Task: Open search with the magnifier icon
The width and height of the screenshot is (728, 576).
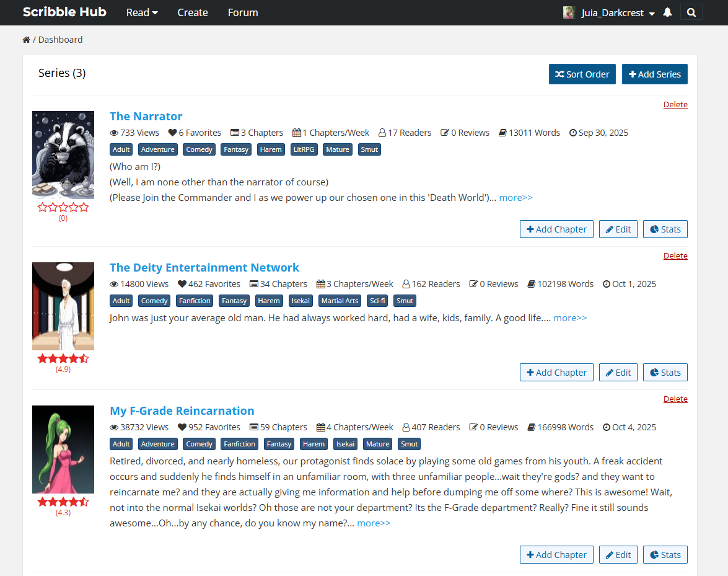Action: tap(691, 12)
